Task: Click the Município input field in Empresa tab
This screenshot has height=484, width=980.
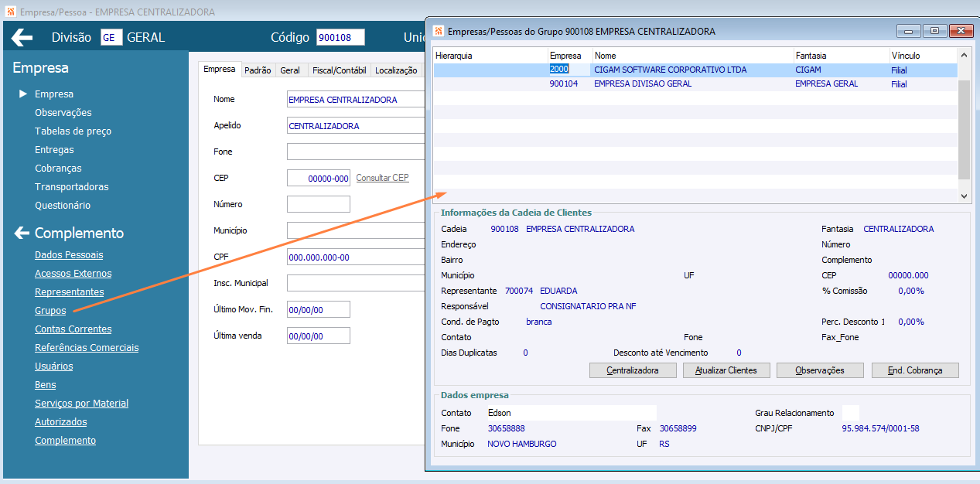Action: click(356, 230)
